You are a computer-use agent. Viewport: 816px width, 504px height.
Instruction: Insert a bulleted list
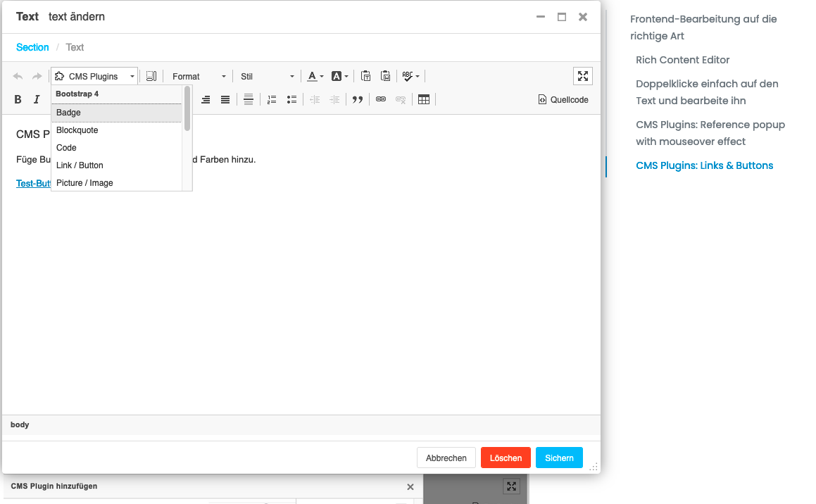click(291, 100)
